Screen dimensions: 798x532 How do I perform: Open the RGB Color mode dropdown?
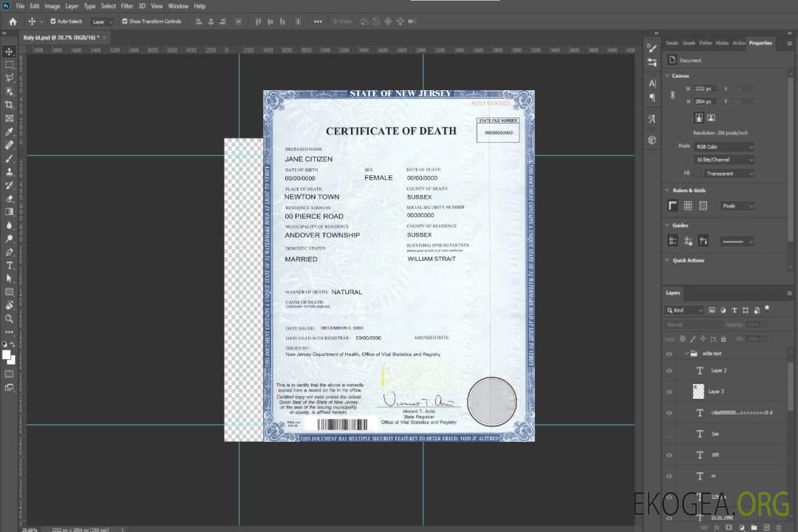(x=723, y=146)
